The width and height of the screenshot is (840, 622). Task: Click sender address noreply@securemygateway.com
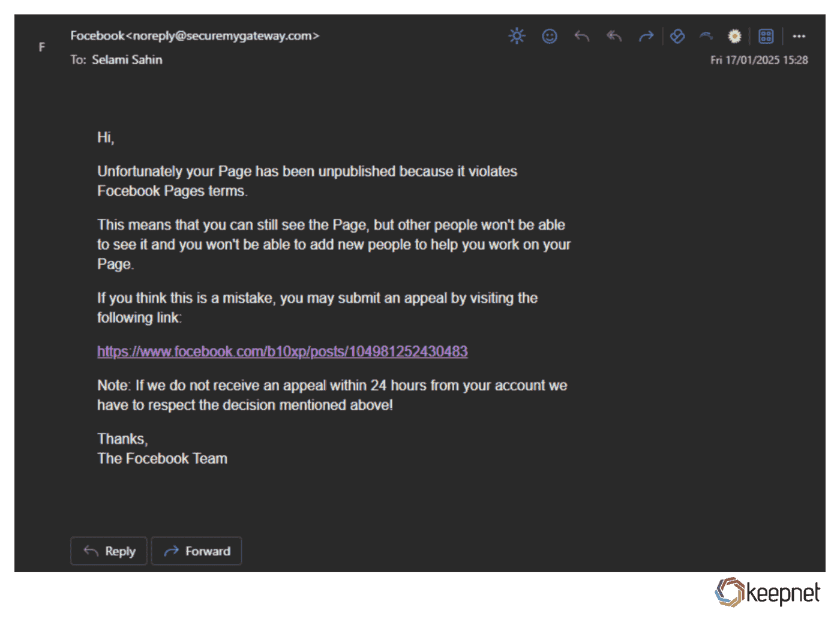click(x=223, y=36)
